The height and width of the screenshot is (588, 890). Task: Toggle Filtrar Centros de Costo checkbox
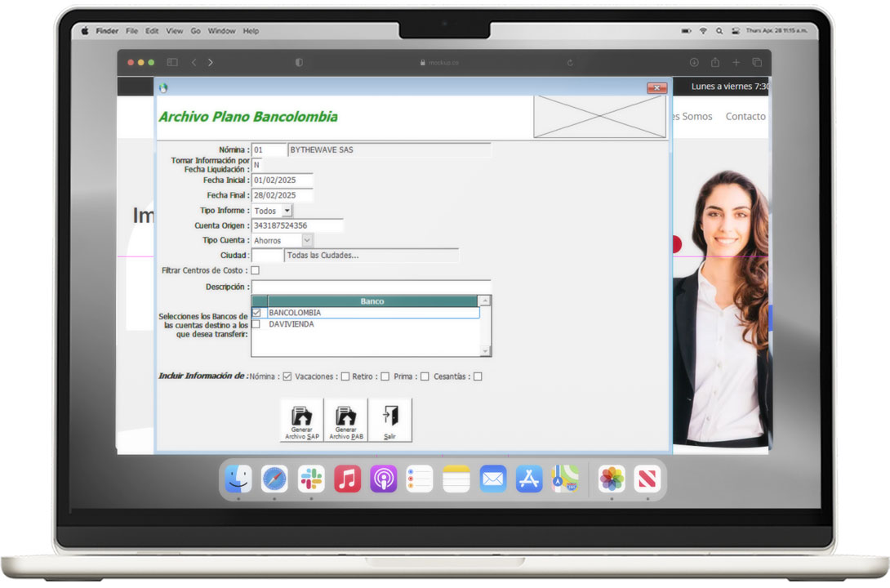coord(256,270)
